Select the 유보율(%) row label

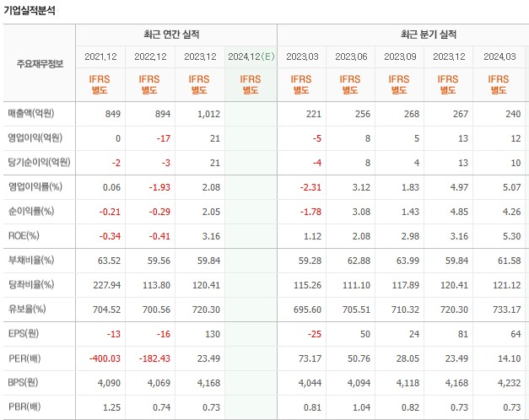click(x=27, y=309)
